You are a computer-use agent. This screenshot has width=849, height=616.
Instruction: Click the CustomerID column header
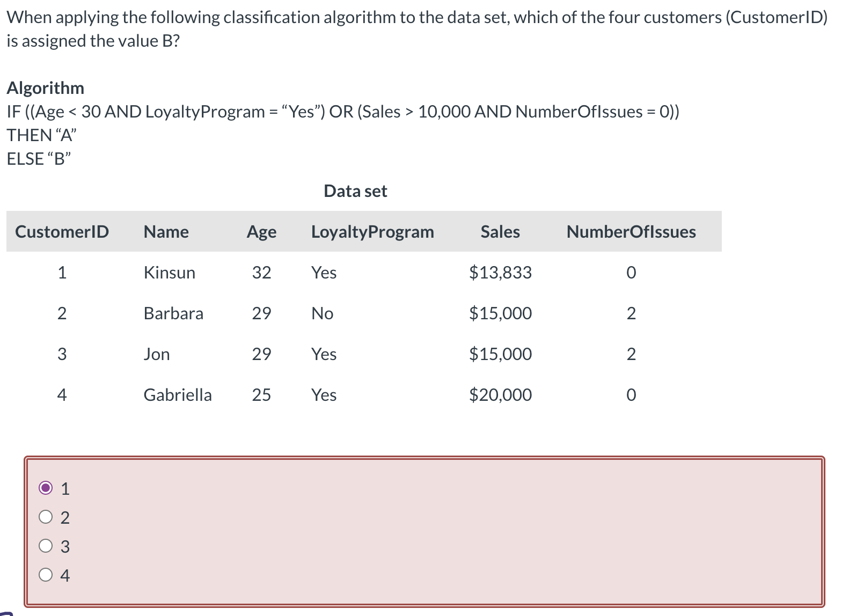pyautogui.click(x=62, y=231)
